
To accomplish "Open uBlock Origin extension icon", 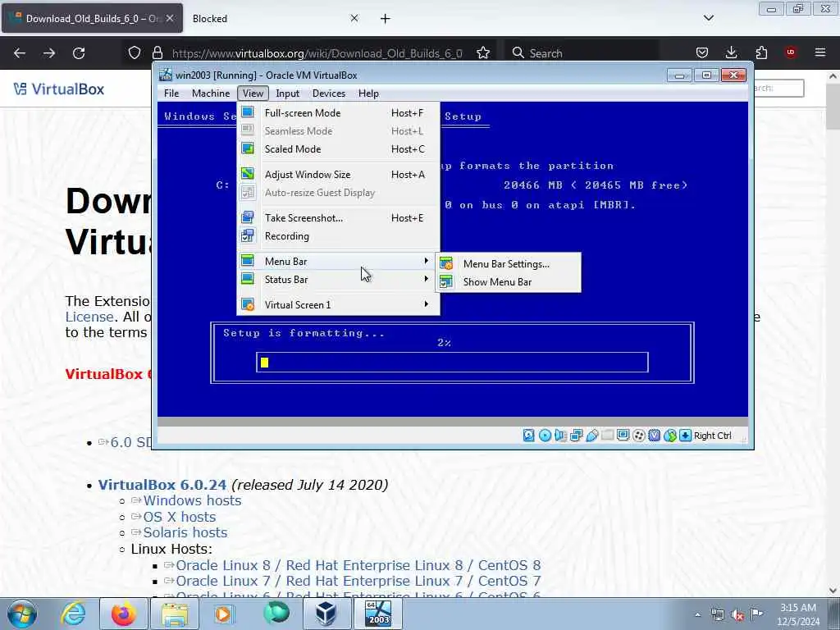I will tap(791, 52).
